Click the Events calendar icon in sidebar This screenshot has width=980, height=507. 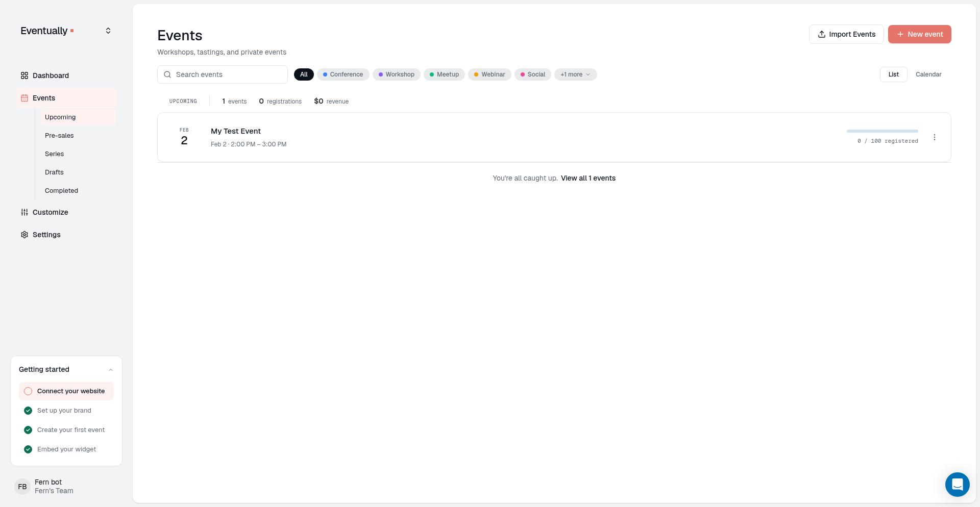pyautogui.click(x=24, y=98)
